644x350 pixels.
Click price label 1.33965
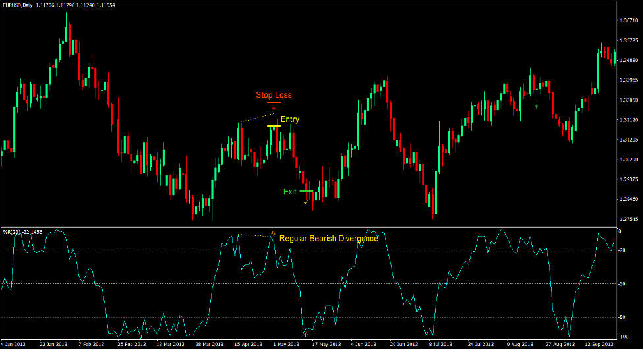[x=629, y=80]
